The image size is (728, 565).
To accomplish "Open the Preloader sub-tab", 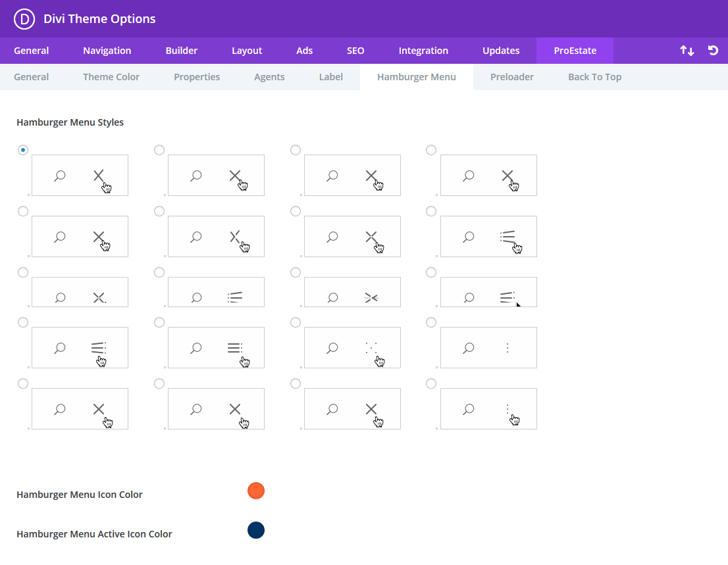I will pyautogui.click(x=512, y=77).
